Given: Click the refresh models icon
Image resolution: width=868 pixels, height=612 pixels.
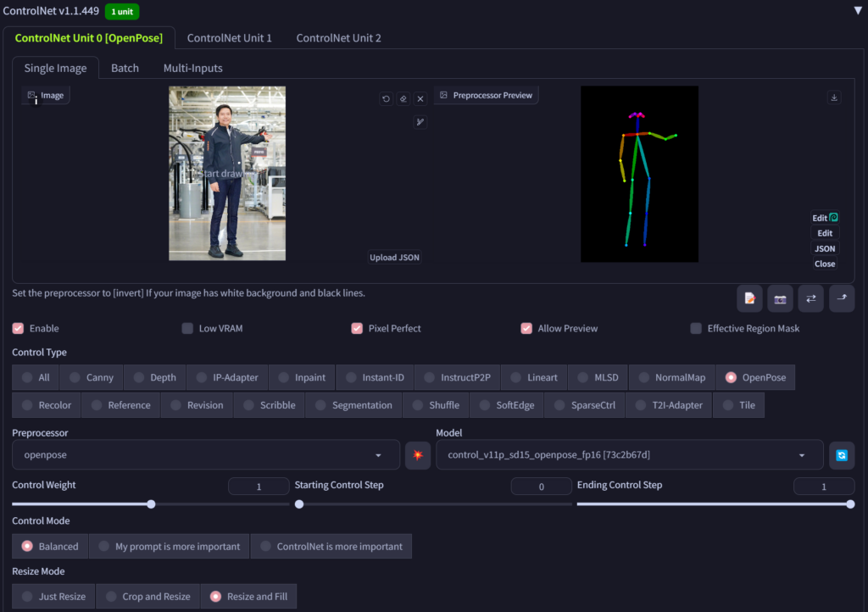Looking at the screenshot, I should (x=842, y=455).
